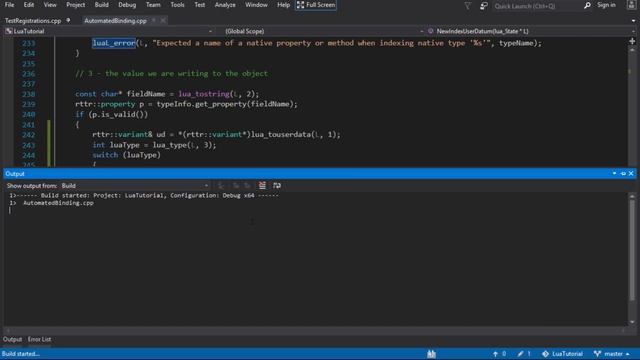Close the Output panel
Viewport: 640px width, 360px height.
pyautogui.click(x=631, y=173)
